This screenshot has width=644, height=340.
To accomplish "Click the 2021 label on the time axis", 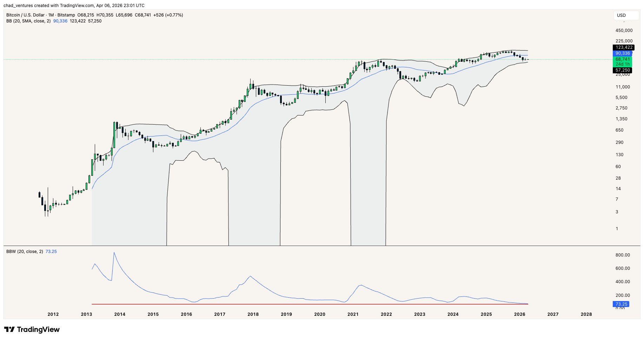I will coord(353,314).
